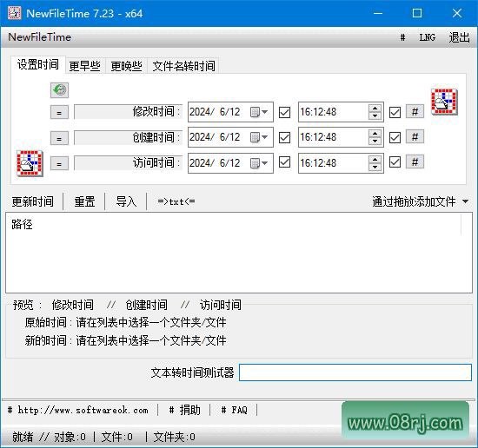
Task: Click the 修改时间 date value 2024/ 6/12
Action: (x=215, y=112)
